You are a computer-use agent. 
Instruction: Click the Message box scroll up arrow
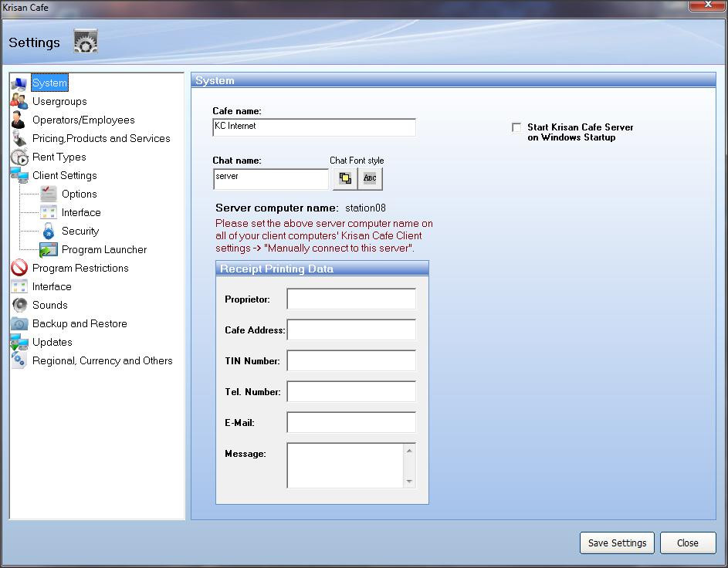(x=409, y=450)
